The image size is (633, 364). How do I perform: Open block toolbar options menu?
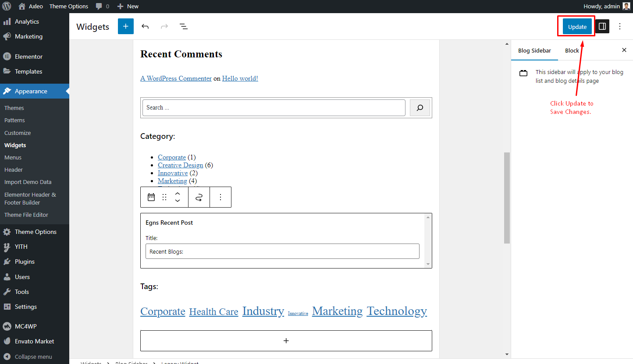[x=220, y=197]
